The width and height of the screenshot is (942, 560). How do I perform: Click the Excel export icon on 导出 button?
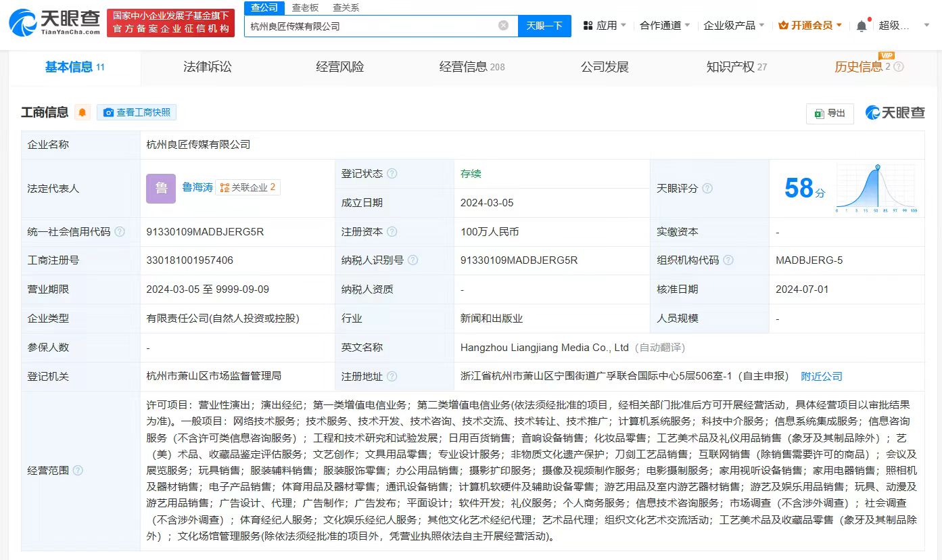coord(820,113)
